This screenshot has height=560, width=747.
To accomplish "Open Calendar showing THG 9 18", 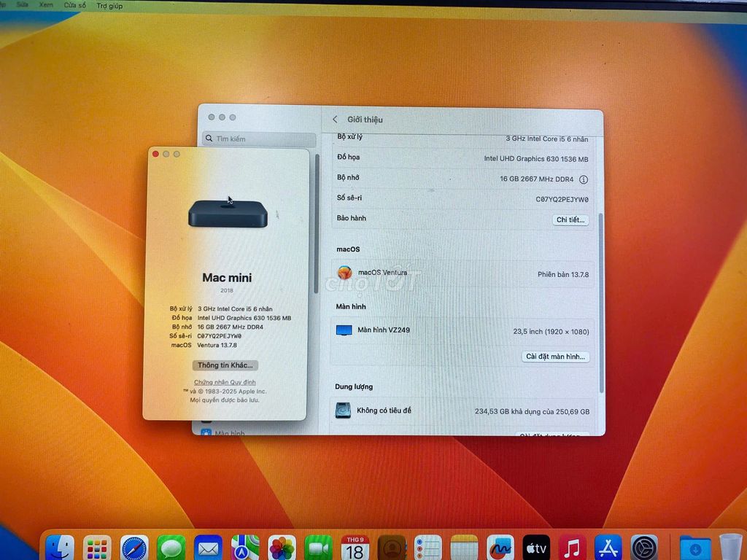I will pos(355,548).
